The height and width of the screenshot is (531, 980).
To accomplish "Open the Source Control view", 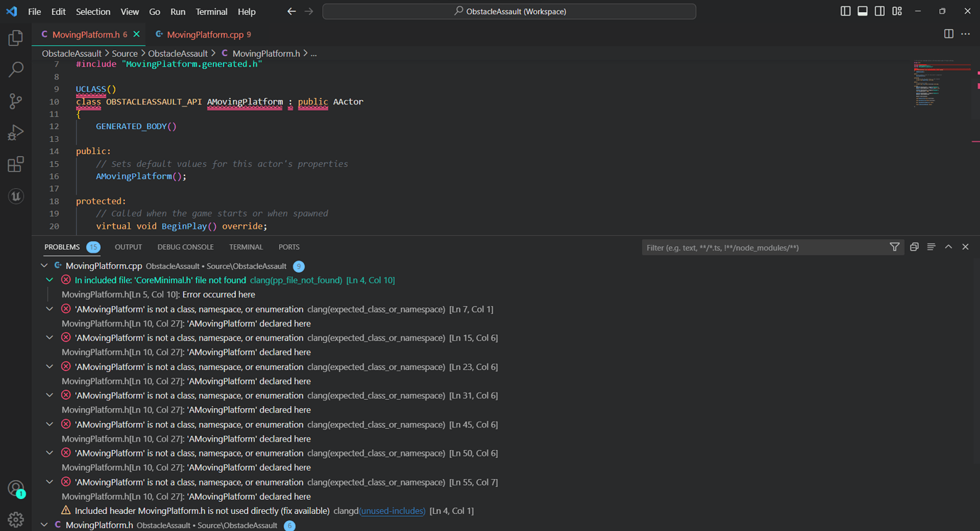I will pyautogui.click(x=16, y=101).
